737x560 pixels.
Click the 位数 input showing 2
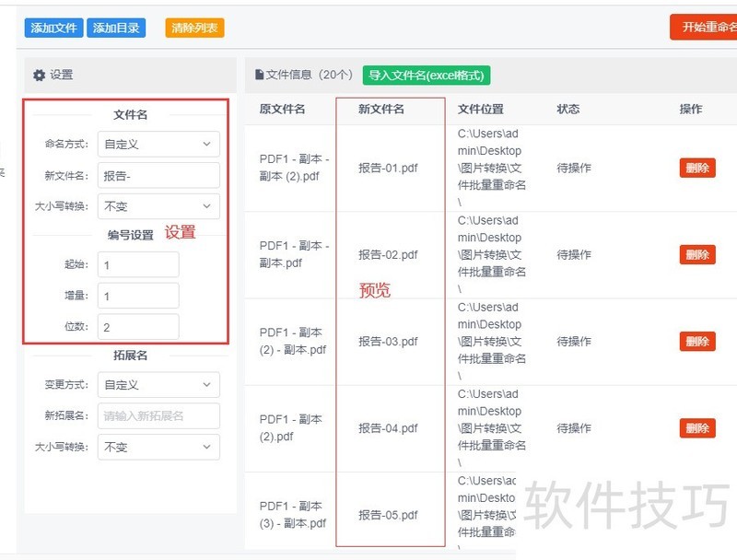click(138, 327)
